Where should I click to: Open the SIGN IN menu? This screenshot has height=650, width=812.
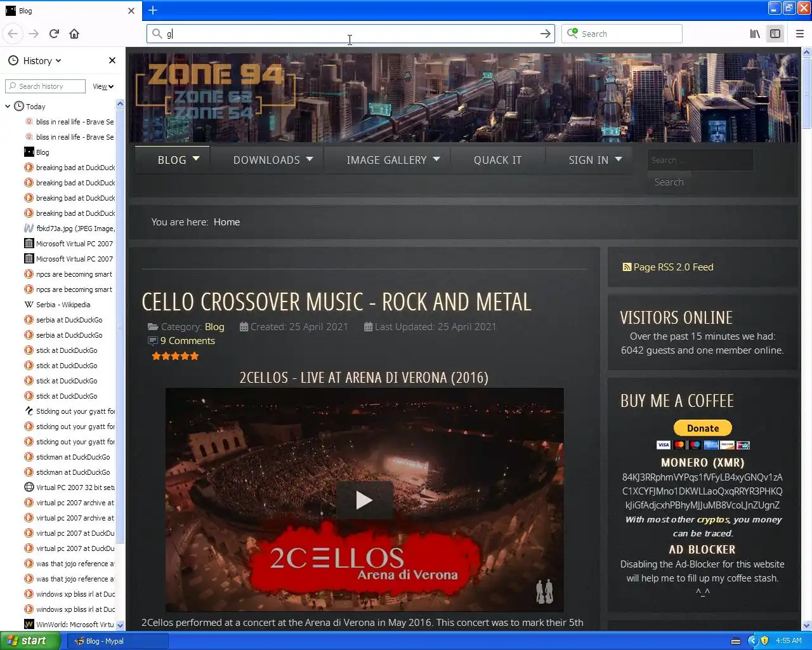point(595,160)
